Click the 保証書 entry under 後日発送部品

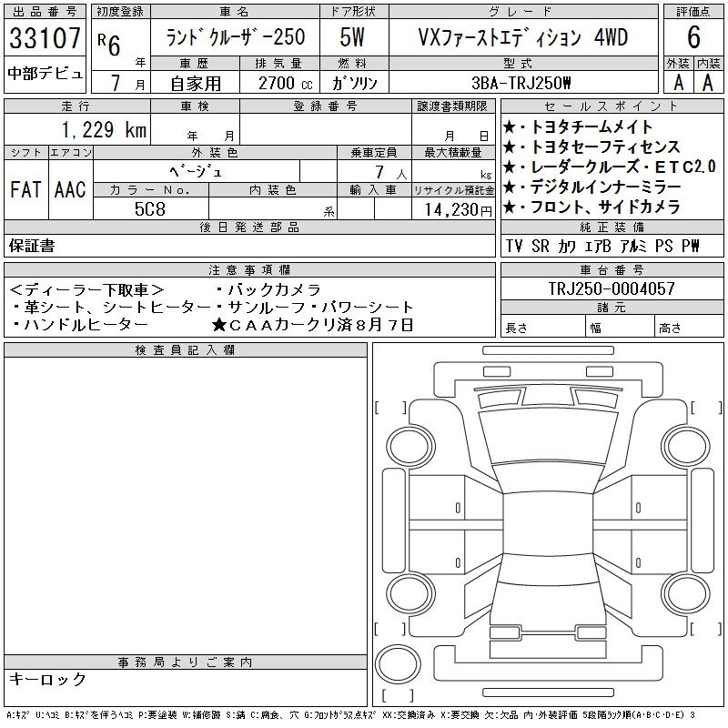coord(32,246)
